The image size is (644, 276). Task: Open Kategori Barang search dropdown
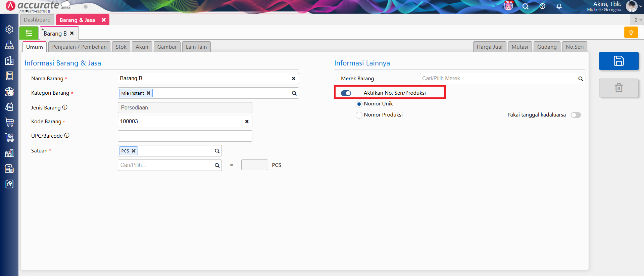294,93
